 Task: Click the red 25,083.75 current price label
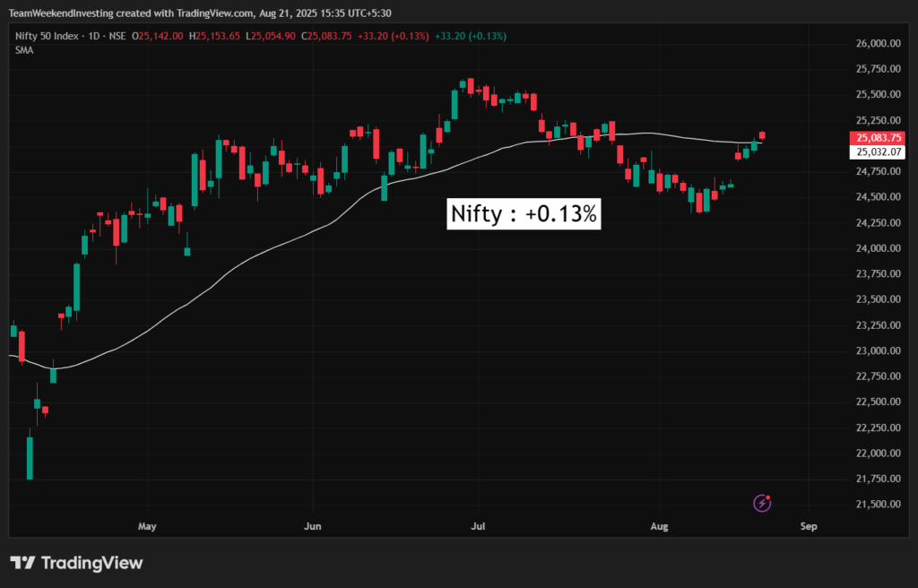(877, 138)
